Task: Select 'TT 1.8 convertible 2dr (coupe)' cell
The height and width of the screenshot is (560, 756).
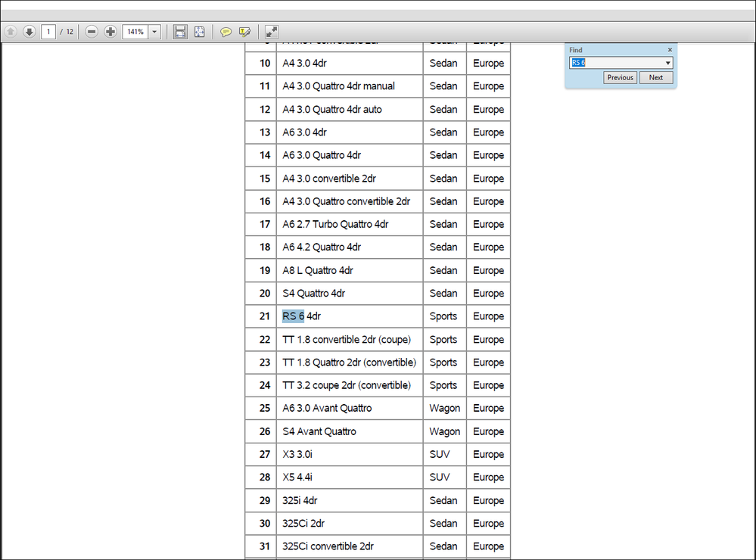Action: tap(350, 340)
